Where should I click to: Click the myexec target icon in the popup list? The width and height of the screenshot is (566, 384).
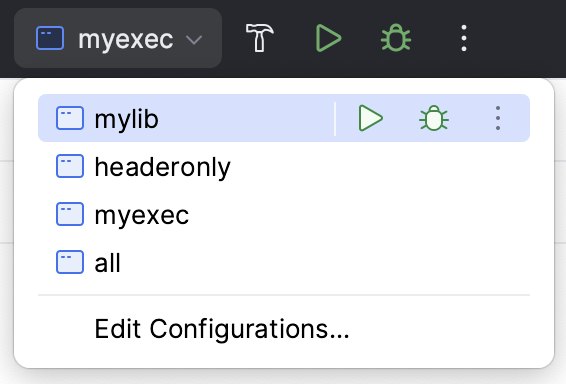[x=70, y=214]
